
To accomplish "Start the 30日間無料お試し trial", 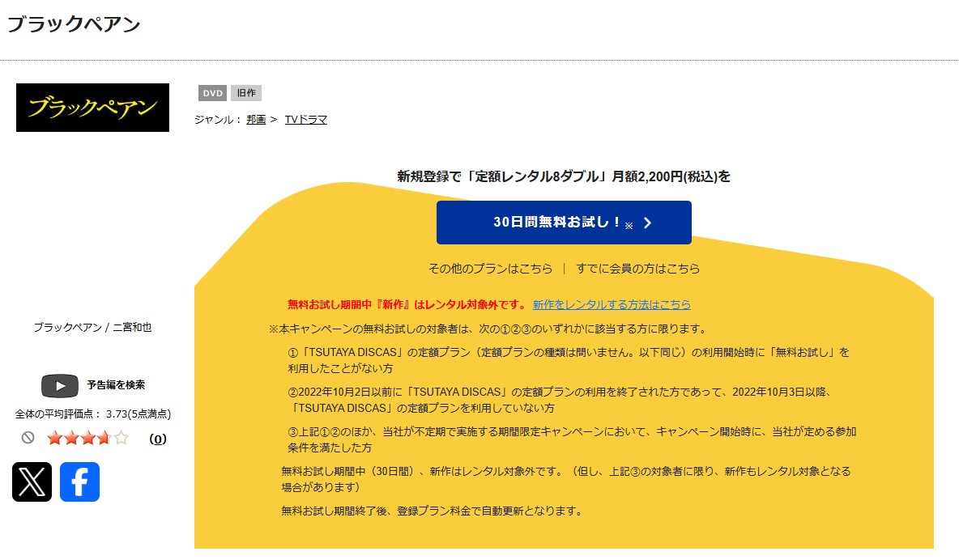I will (564, 223).
